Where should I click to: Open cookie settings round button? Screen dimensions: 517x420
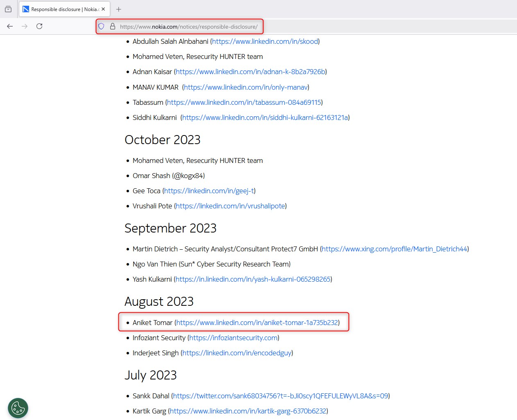18,408
